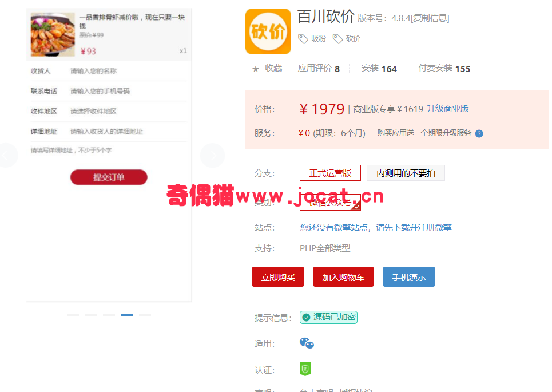552x392 pixels.
Task: Select the 微信公众号 category option
Action: pos(330,203)
